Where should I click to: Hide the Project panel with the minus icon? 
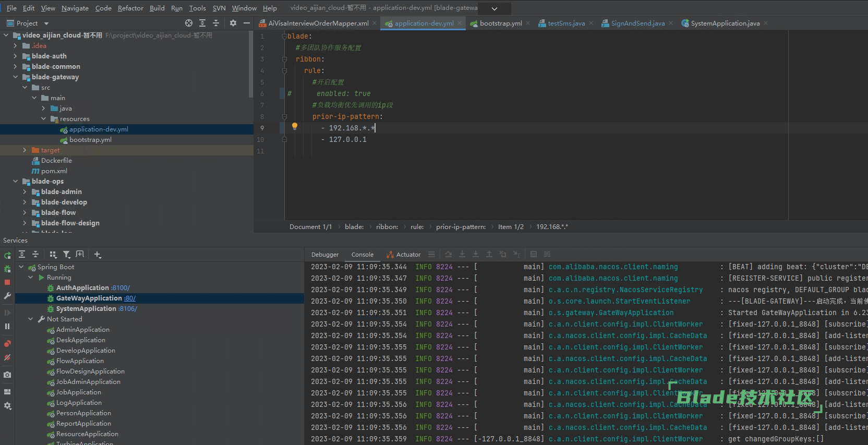pos(247,23)
